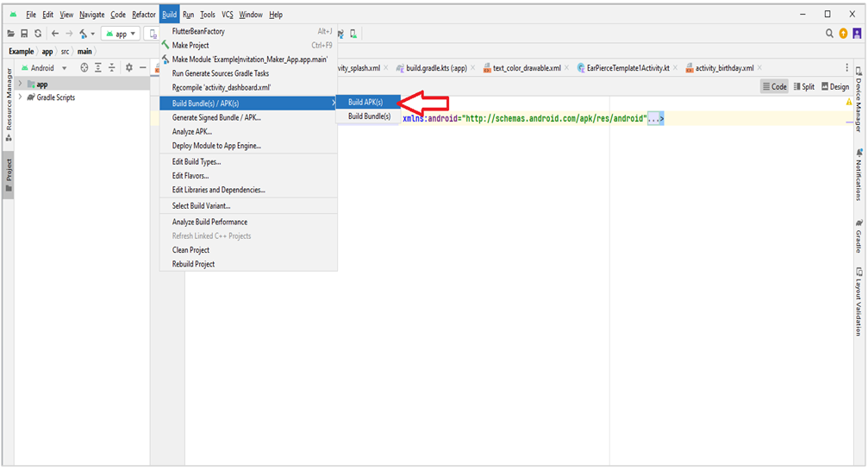Switch editor to Split view

[x=804, y=86]
